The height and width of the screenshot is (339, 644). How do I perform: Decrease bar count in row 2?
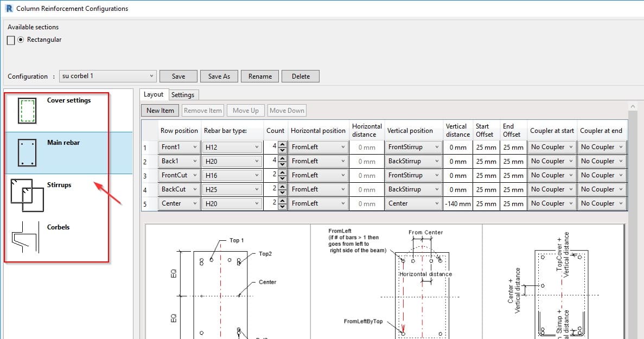pyautogui.click(x=282, y=164)
